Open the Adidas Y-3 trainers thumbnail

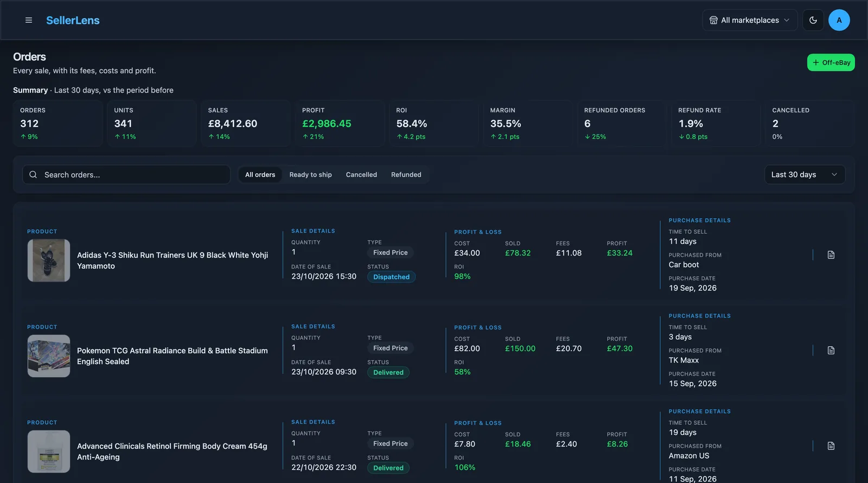tap(49, 260)
